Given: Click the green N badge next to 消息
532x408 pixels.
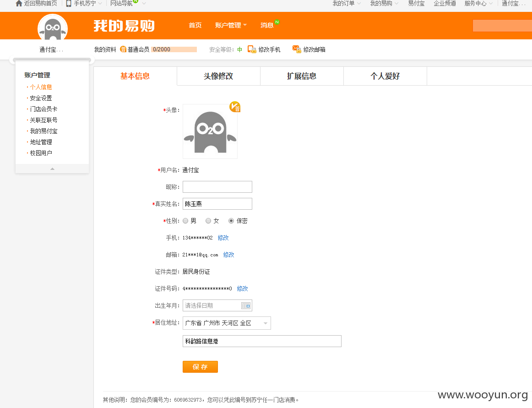Looking at the screenshot, I should (277, 22).
